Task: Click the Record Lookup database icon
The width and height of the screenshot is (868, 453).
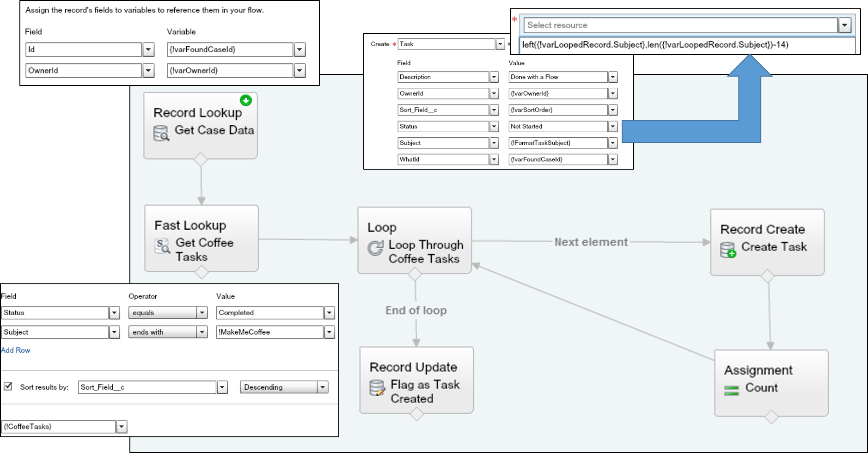Action: coord(161,134)
